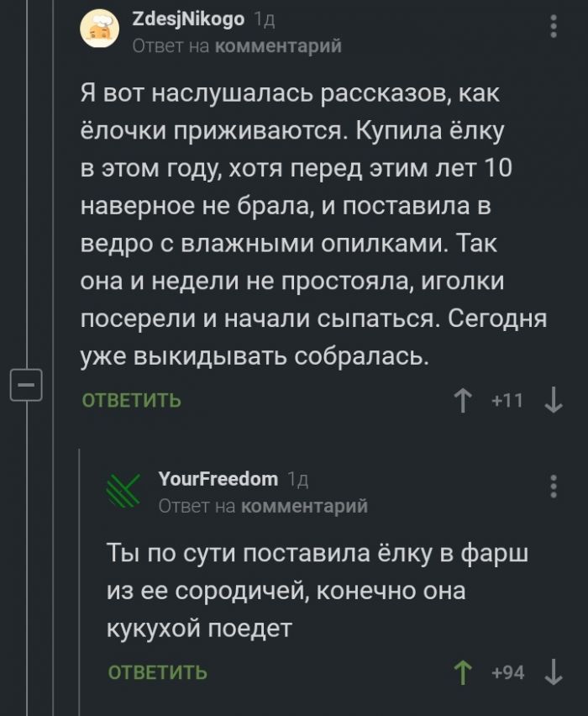Click the +11 rating counter
Screen dimensions: 588x716
[x=507, y=401]
